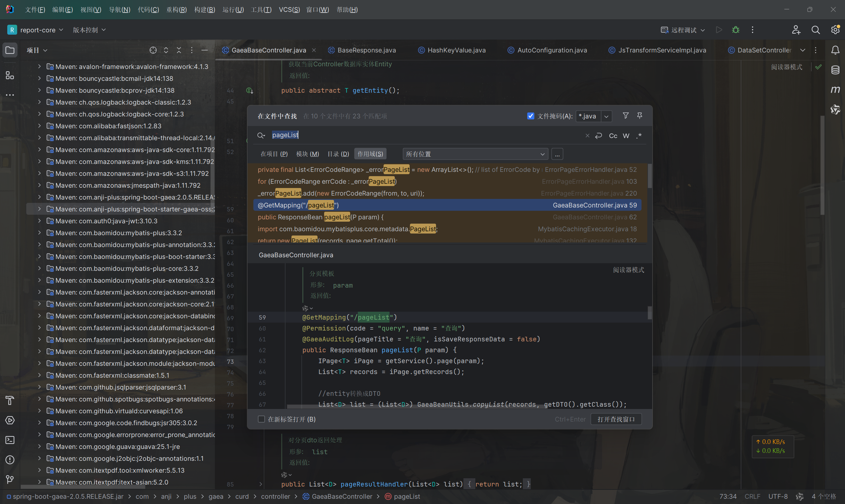Toggle regex search option

[x=639, y=136]
